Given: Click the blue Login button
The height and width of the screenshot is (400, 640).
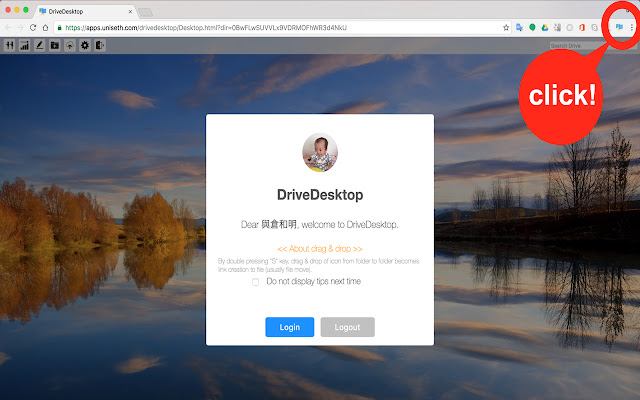Looking at the screenshot, I should click(290, 327).
